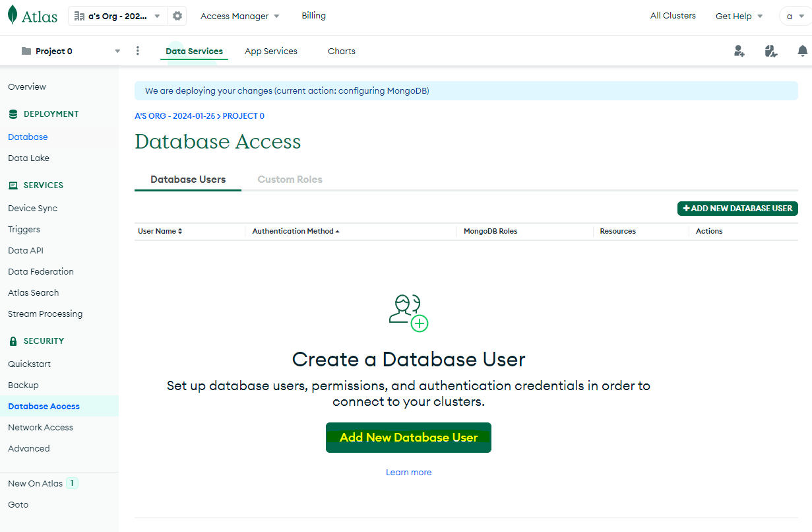Click the A'S ORG - 2024-01-25 breadcrumb
This screenshot has width=812, height=532.
pos(174,116)
